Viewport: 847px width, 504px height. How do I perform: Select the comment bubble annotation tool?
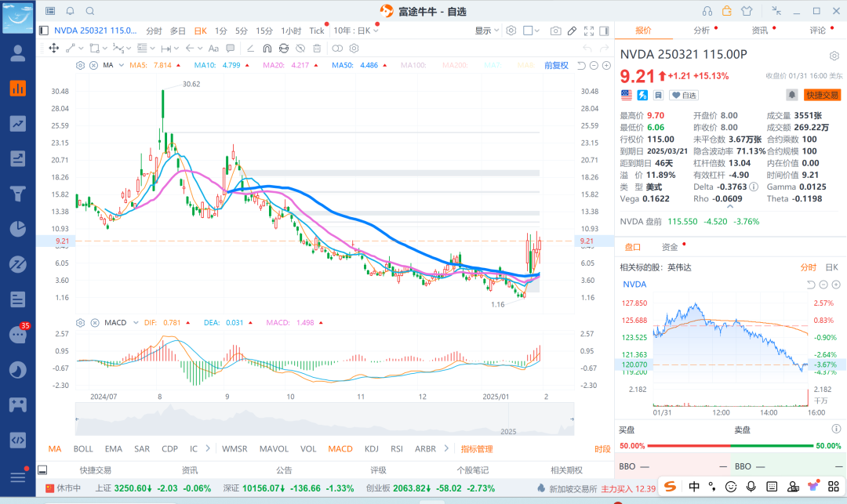click(230, 48)
